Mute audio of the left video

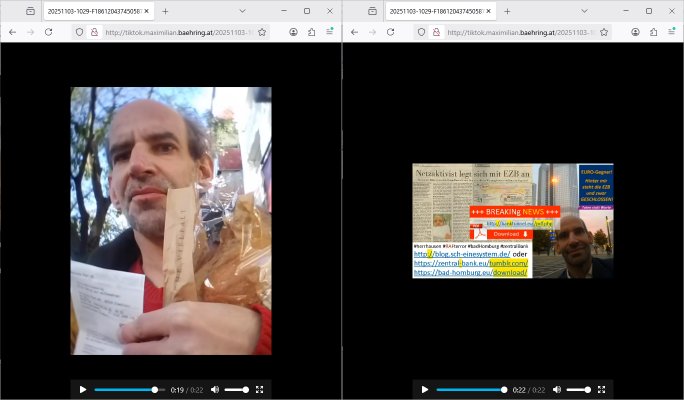[x=214, y=389]
